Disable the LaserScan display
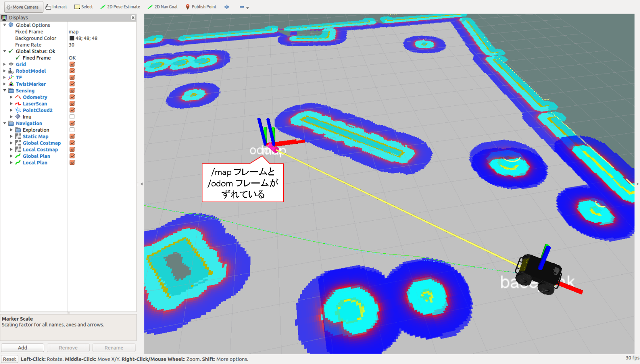This screenshot has height=364, width=640. (72, 103)
